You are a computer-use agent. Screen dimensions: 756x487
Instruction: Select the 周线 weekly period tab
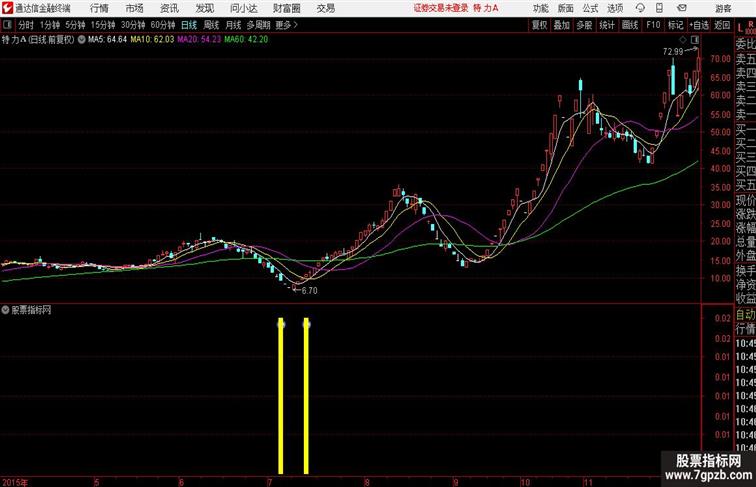(211, 25)
